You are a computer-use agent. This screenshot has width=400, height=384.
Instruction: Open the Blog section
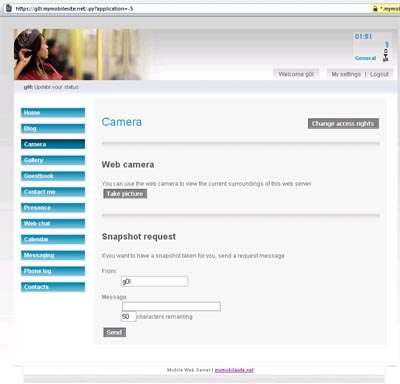tap(53, 128)
